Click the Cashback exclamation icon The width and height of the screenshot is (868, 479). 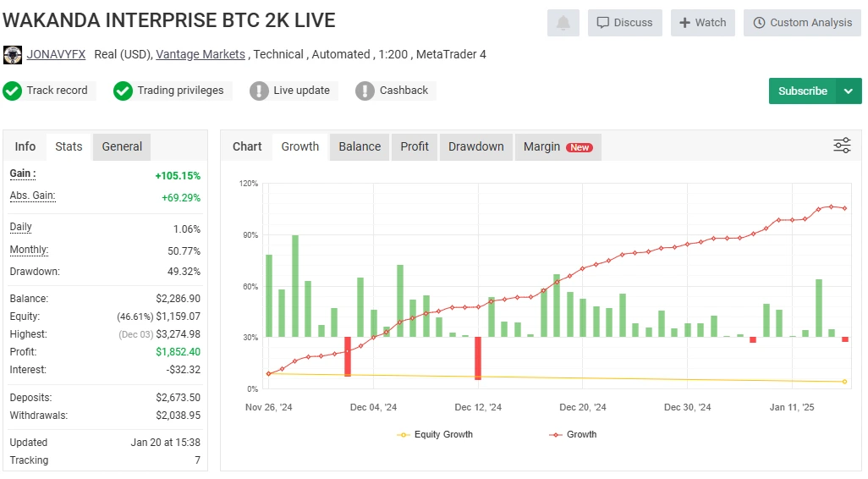tap(365, 91)
